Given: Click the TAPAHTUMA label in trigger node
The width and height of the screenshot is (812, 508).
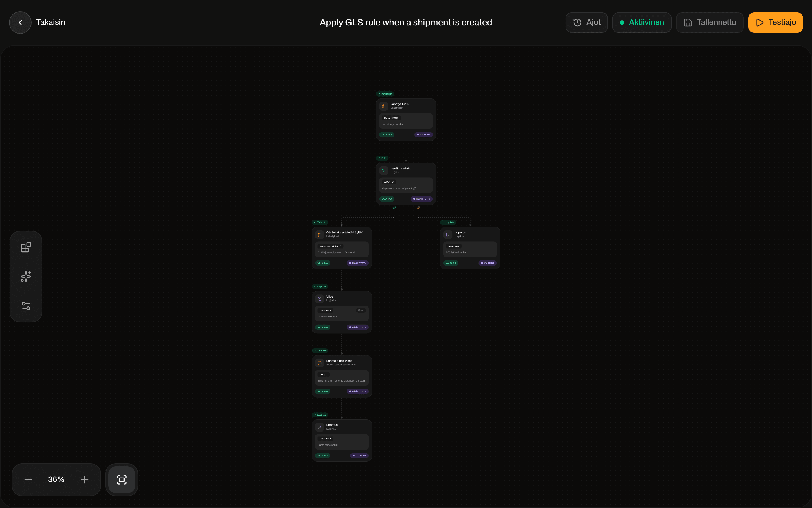Looking at the screenshot, I should (x=391, y=118).
